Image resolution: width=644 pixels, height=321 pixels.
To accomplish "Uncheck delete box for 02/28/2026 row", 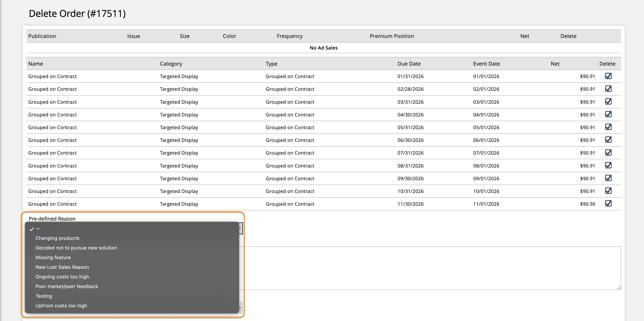I will click(x=608, y=89).
